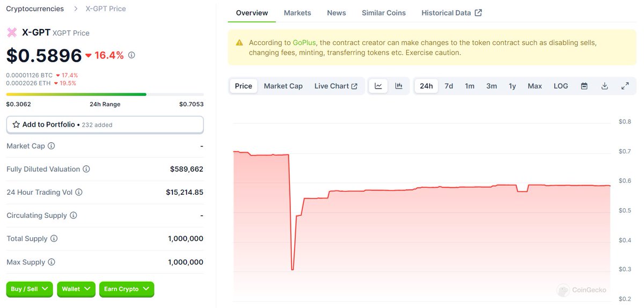
Task: Click the $15,214.85 trading volume value
Action: tap(185, 192)
